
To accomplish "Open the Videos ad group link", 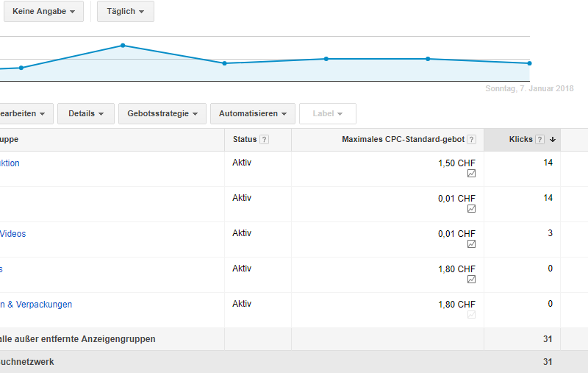I will tap(13, 234).
